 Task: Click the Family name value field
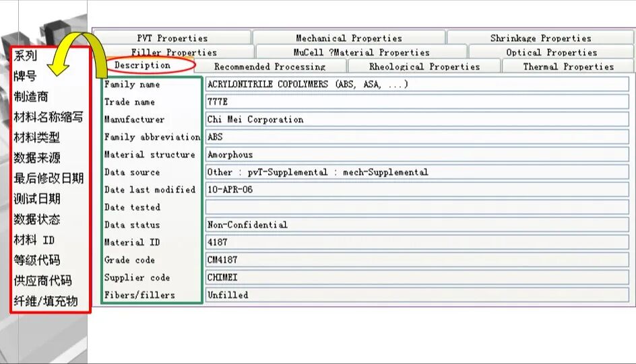(x=416, y=85)
